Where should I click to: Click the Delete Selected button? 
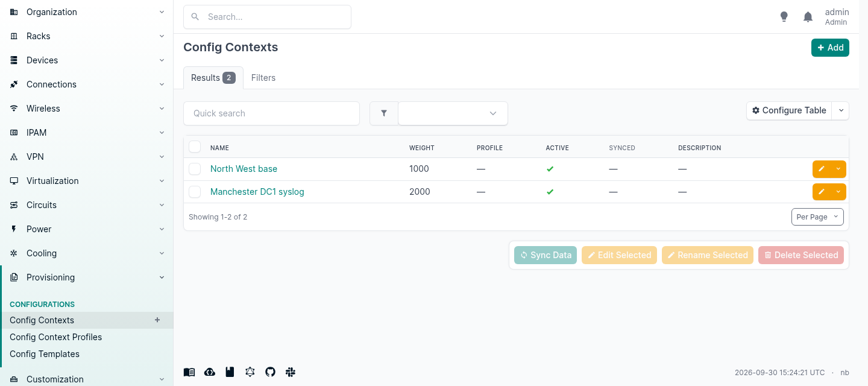click(x=801, y=255)
